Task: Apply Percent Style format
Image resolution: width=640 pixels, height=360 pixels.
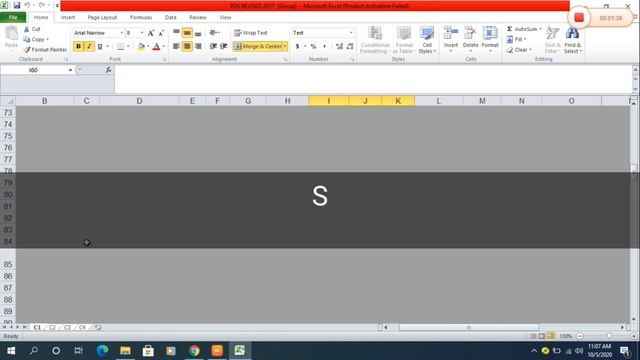Action: click(x=313, y=47)
